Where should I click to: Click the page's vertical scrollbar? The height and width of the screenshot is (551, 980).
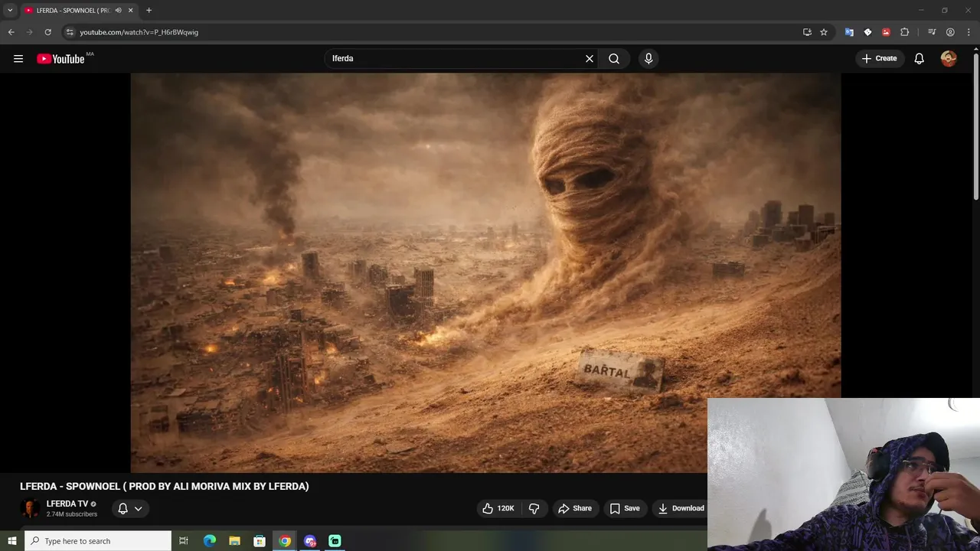coord(975,126)
